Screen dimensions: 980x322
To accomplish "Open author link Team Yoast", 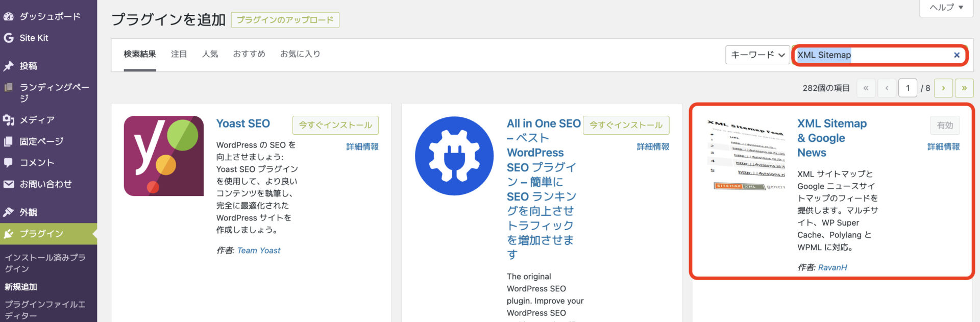I will 259,251.
